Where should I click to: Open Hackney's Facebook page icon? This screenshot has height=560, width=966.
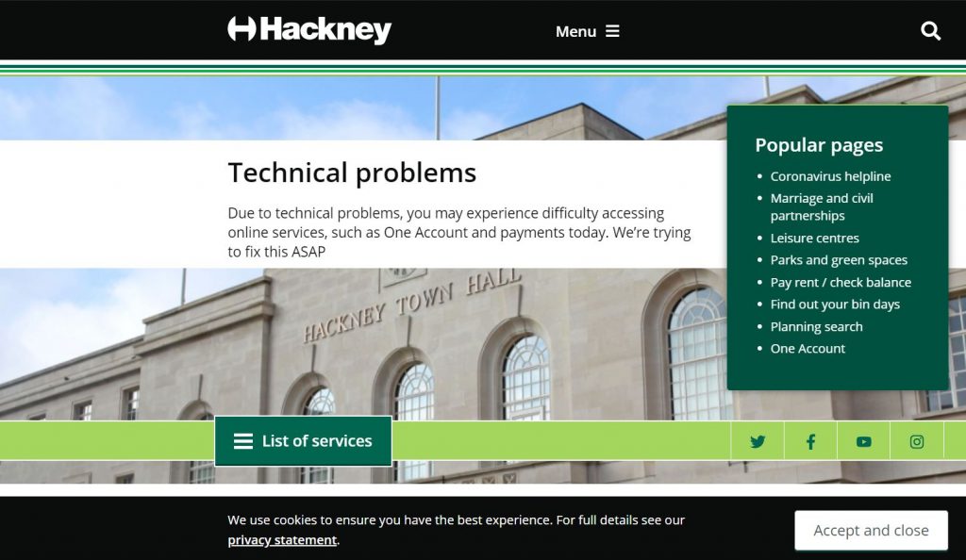point(810,441)
